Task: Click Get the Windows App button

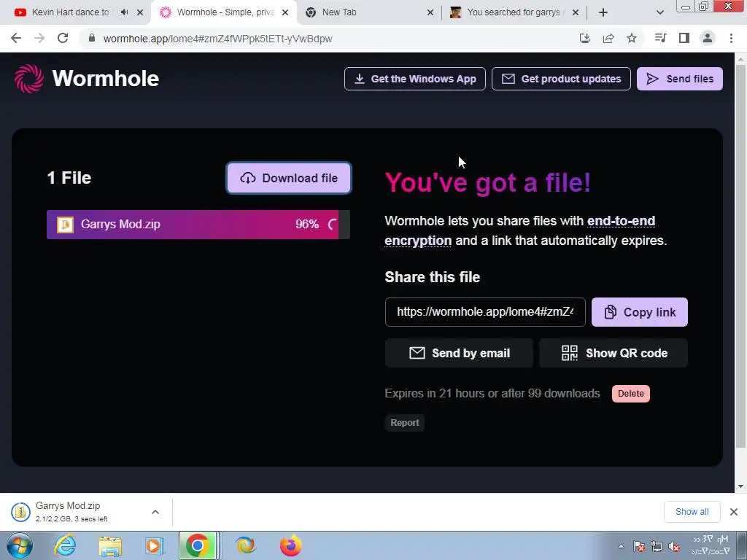Action: click(415, 79)
